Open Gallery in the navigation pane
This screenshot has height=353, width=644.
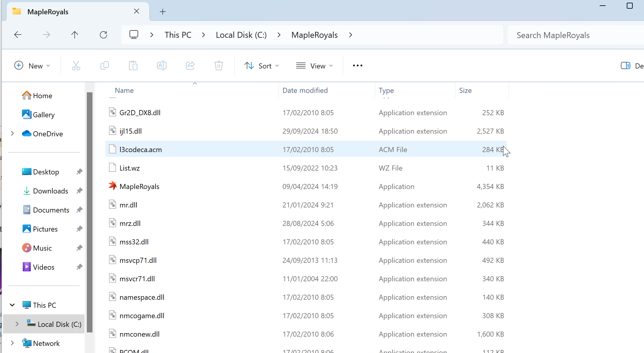[38, 115]
